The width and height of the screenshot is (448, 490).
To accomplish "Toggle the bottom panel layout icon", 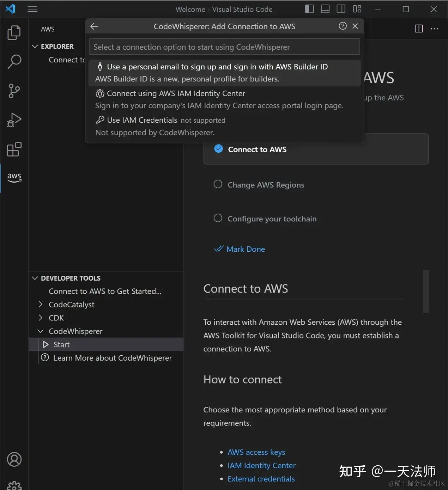I will 325,9.
